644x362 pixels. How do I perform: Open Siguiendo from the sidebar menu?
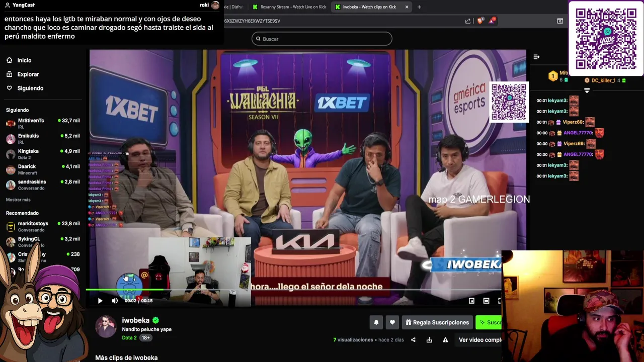(x=30, y=88)
